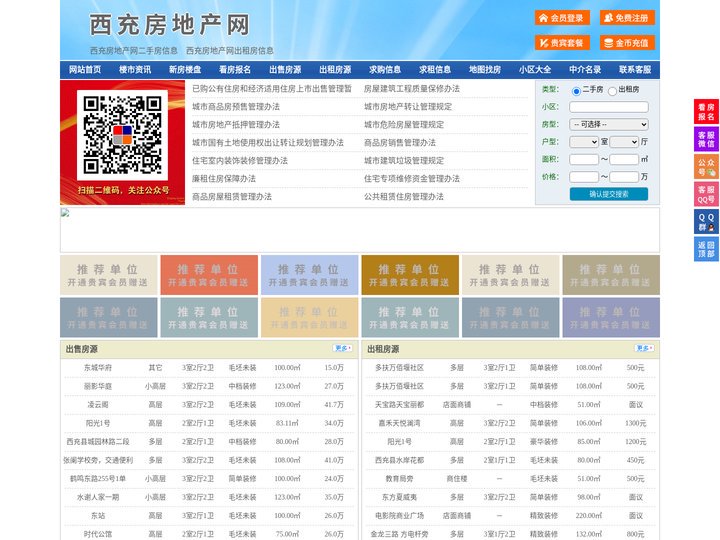The height and width of the screenshot is (540, 720).
Task: Open the 出售房源 menu item
Action: 285,70
